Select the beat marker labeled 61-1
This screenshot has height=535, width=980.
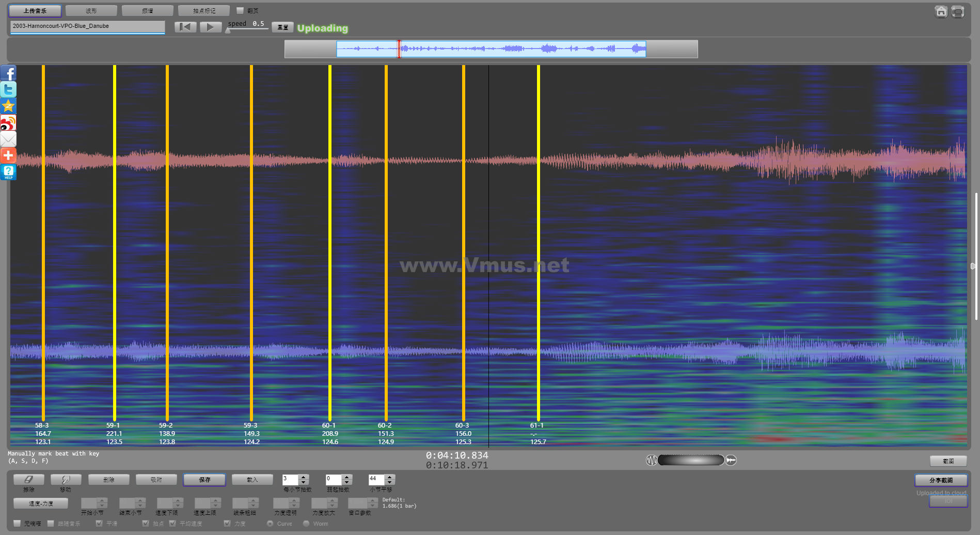pyautogui.click(x=539, y=243)
